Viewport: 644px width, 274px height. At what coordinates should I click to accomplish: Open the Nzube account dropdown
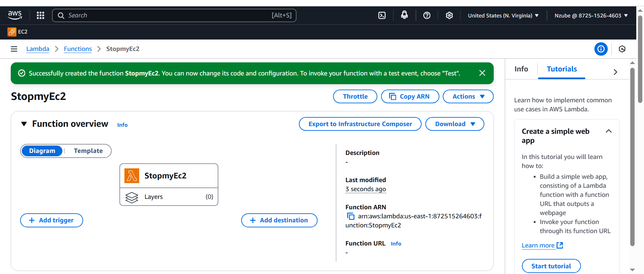591,15
